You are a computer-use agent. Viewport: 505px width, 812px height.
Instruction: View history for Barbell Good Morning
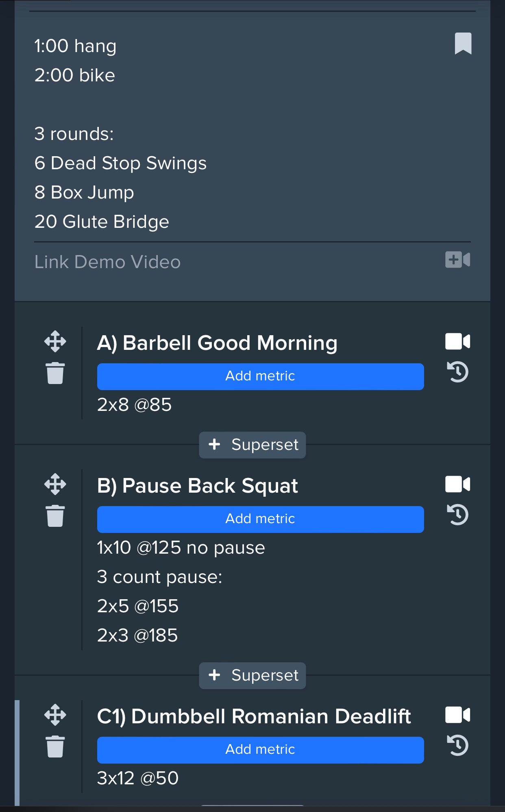[x=458, y=372]
